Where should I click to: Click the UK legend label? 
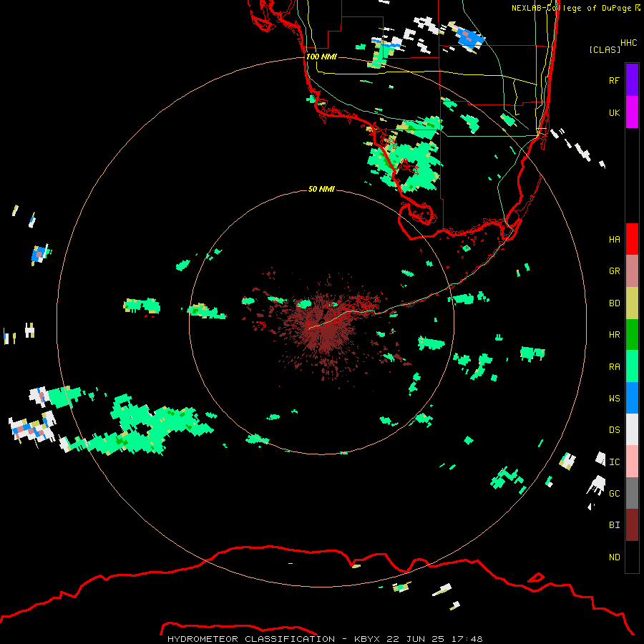(x=614, y=112)
